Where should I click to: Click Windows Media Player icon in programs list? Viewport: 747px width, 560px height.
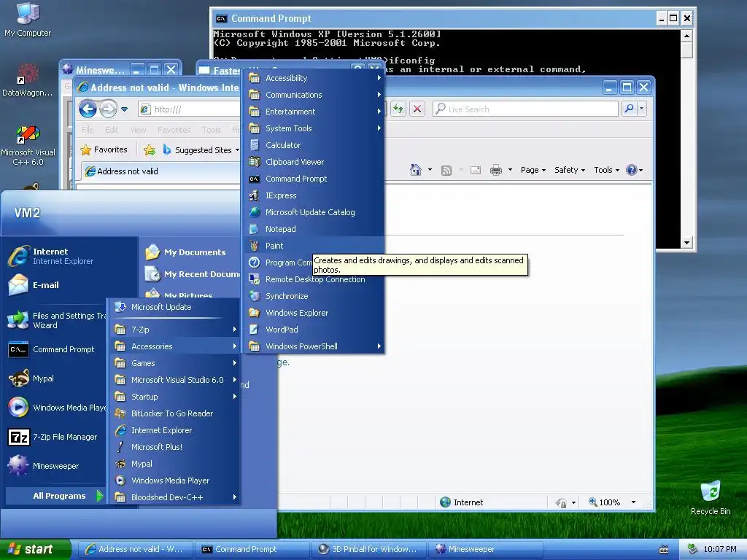tap(120, 481)
